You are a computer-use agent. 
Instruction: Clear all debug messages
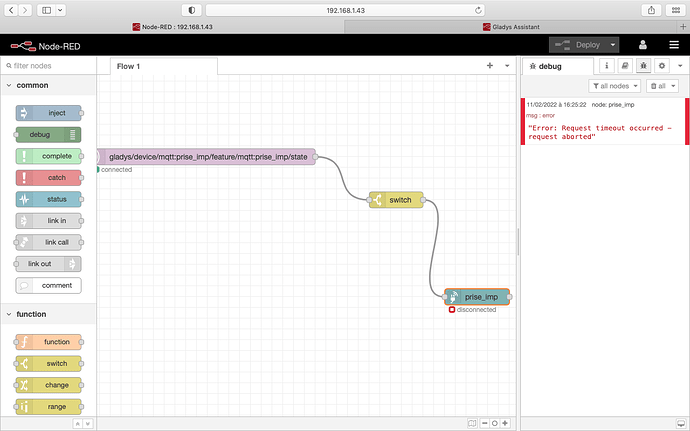[657, 86]
